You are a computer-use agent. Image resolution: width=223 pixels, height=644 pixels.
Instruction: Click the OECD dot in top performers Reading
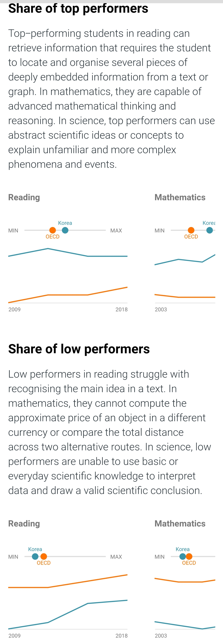tap(52, 230)
